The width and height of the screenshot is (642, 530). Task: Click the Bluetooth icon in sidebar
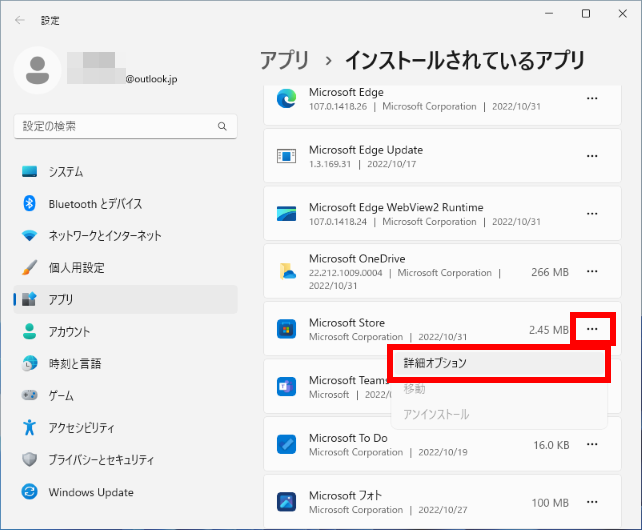tap(29, 203)
